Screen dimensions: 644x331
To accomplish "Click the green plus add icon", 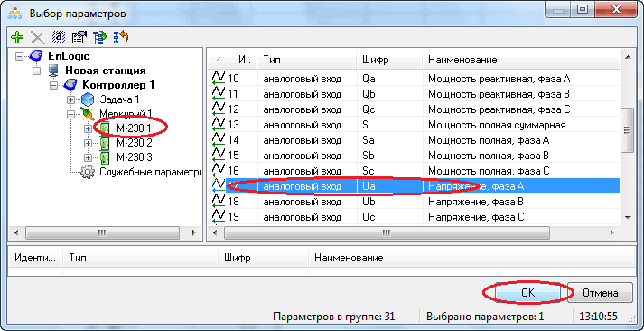I will (17, 37).
